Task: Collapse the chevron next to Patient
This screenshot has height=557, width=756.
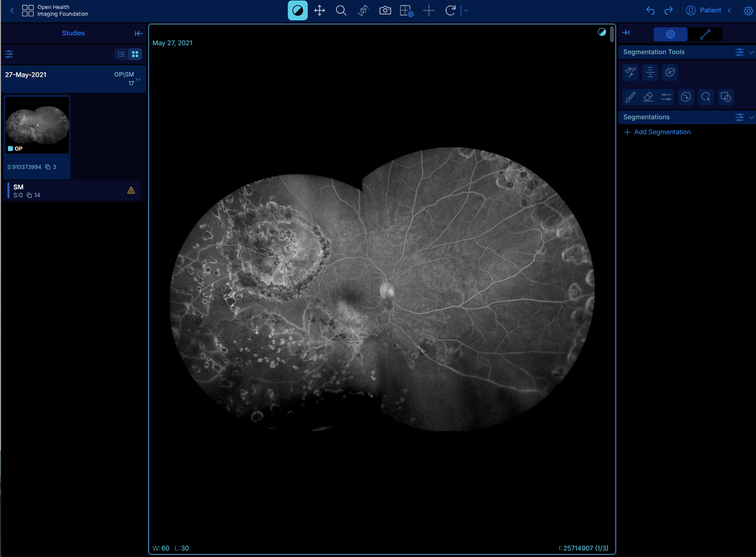Action: coord(729,10)
